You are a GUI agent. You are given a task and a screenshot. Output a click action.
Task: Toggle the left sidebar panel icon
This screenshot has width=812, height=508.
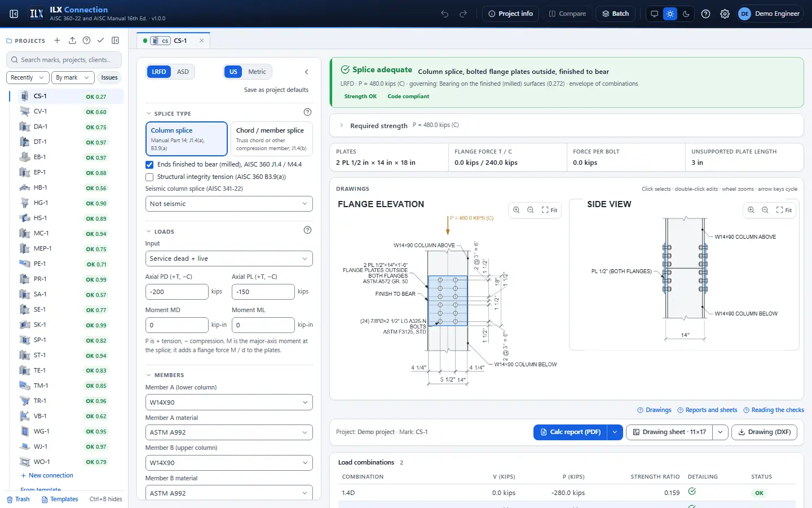click(x=14, y=14)
